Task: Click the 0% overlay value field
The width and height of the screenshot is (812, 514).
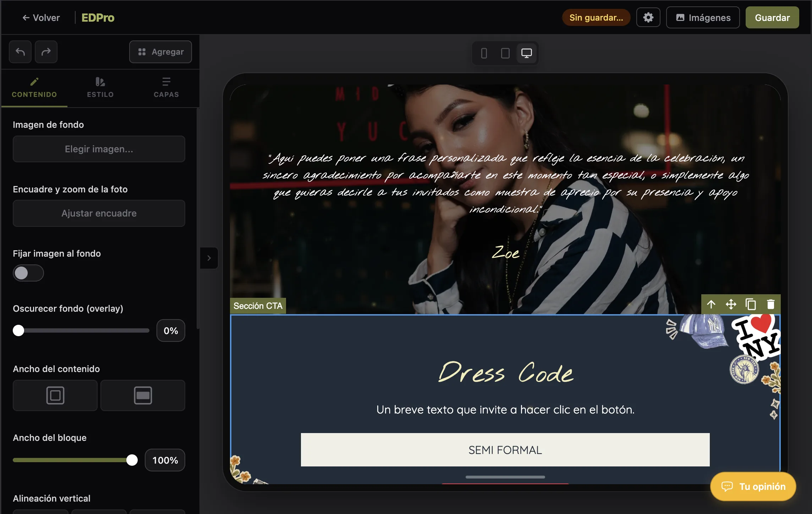Action: coord(171,331)
